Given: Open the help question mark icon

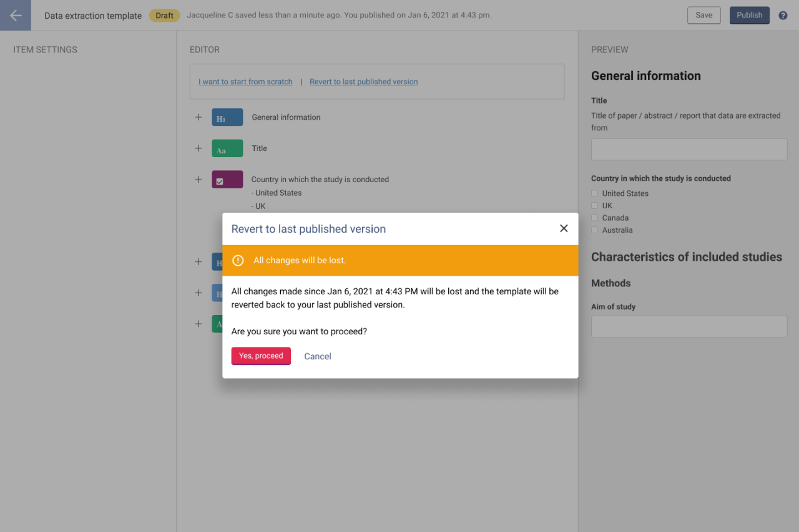Looking at the screenshot, I should click(783, 16).
